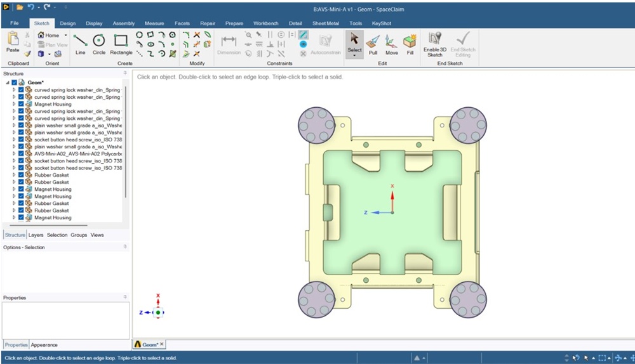Screen dimensions: 635x364
Task: Uncheck the AVS-Mini-A02 Polycarbonate visibility checkbox
Action: click(21, 153)
